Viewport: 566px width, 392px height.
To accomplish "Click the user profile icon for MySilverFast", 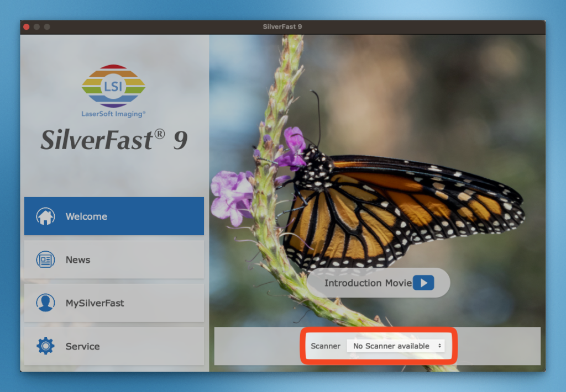I will click(x=45, y=303).
